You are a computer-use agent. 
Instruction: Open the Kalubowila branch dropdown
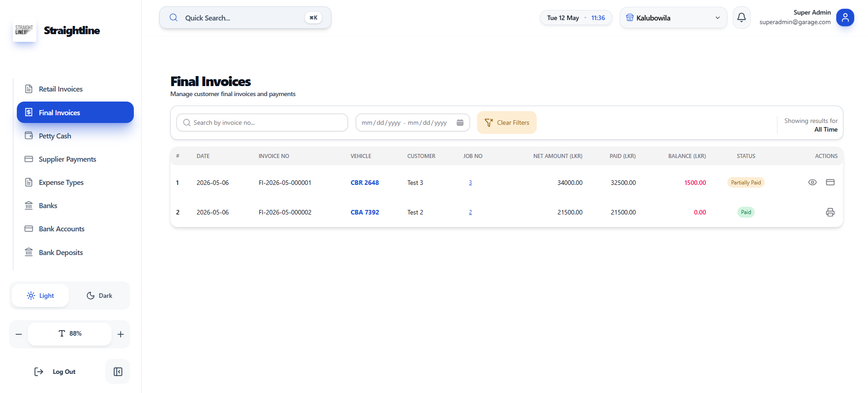tap(673, 18)
